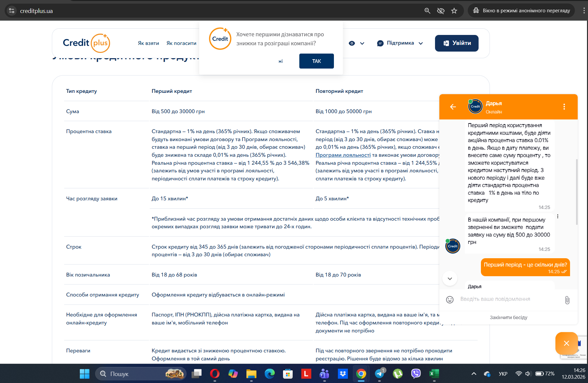Open the clock showing 14:26 12.03.2026
The height and width of the screenshot is (383, 588).
(x=573, y=374)
